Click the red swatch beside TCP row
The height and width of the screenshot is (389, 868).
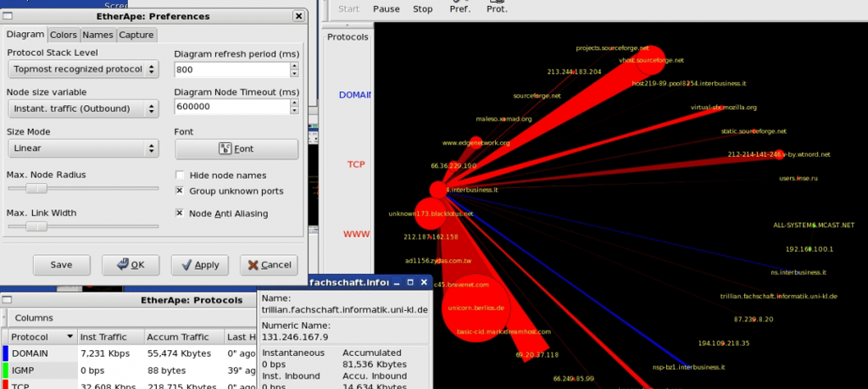click(x=5, y=385)
